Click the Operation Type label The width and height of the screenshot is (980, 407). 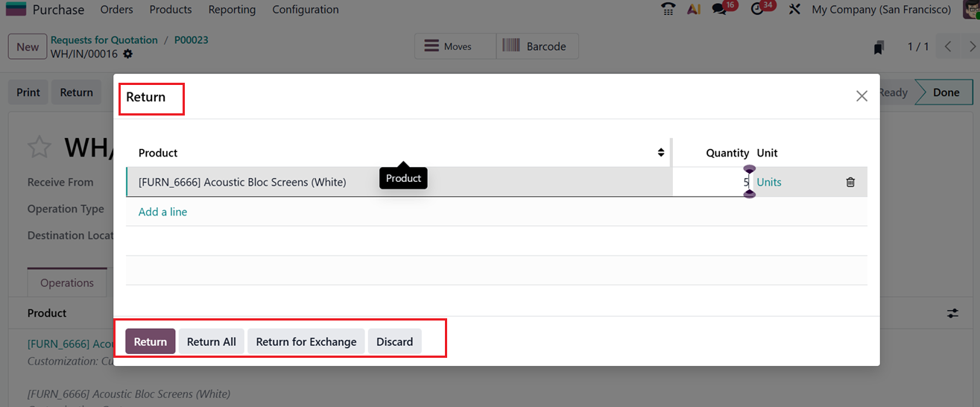point(66,209)
